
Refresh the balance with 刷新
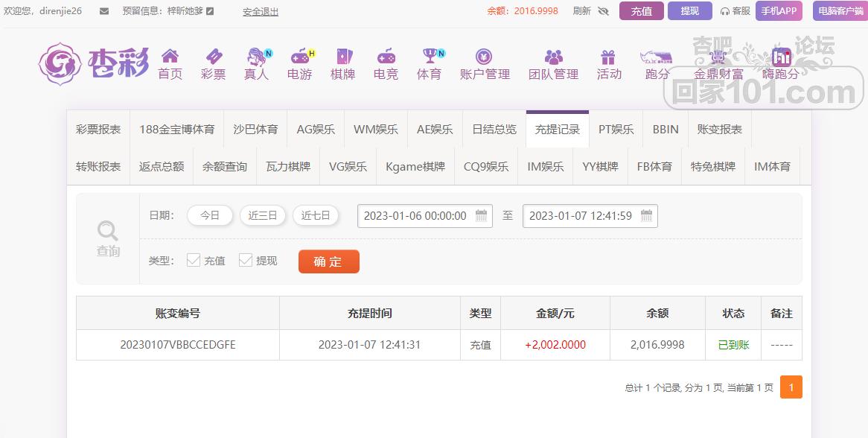(x=582, y=11)
